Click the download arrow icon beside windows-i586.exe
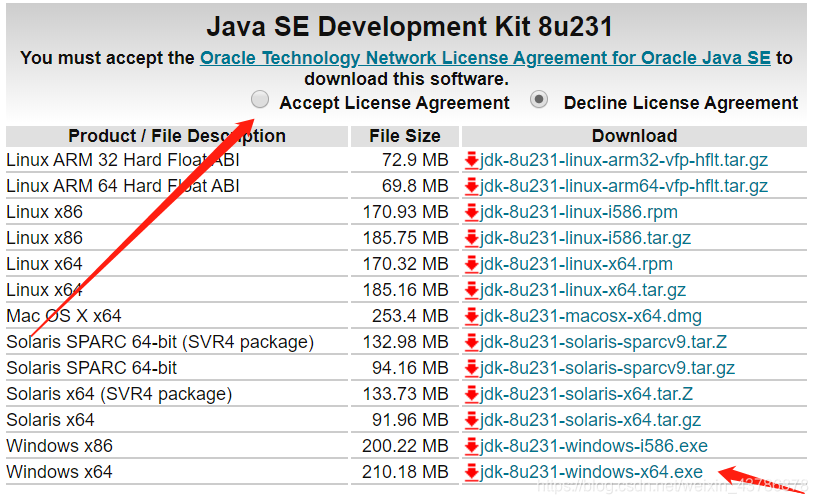The height and width of the screenshot is (504, 818). (472, 446)
